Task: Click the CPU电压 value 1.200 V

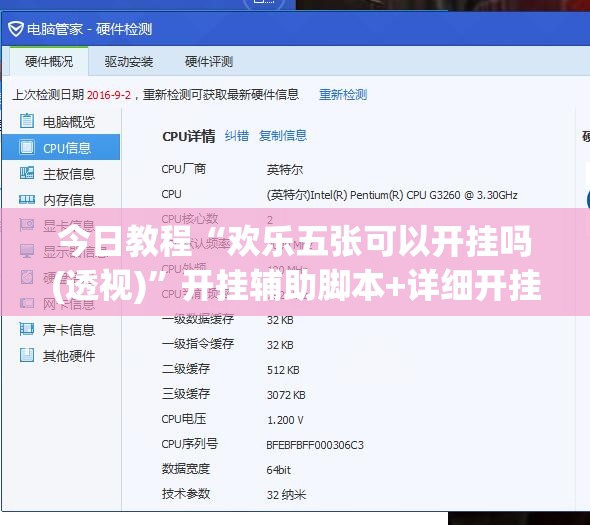Action: click(x=285, y=420)
